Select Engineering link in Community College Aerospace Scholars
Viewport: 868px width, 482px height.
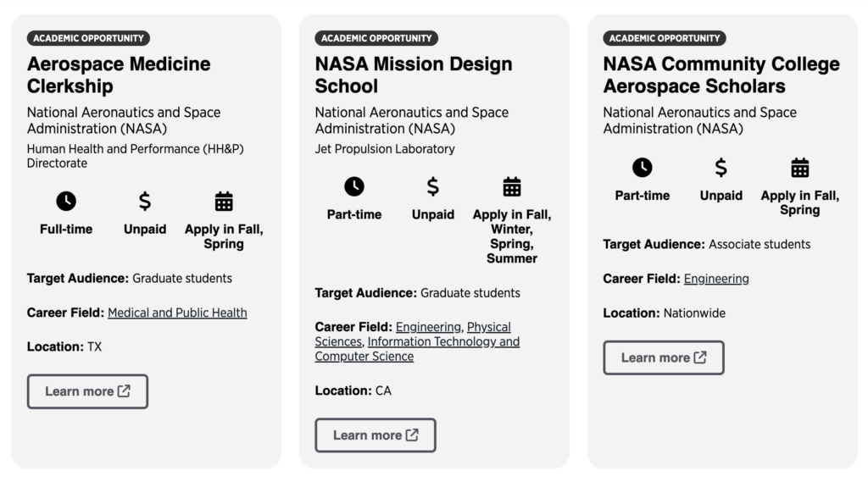point(716,279)
